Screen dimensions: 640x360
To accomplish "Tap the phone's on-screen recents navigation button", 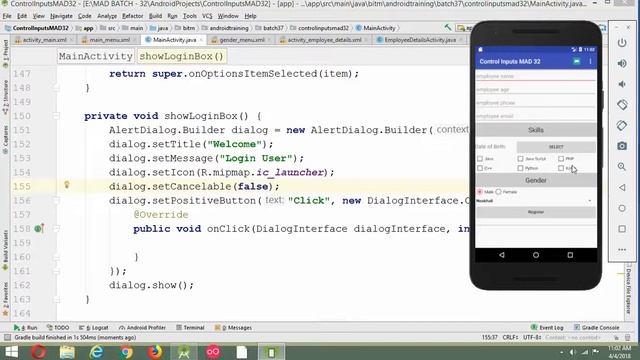I will tap(570, 255).
